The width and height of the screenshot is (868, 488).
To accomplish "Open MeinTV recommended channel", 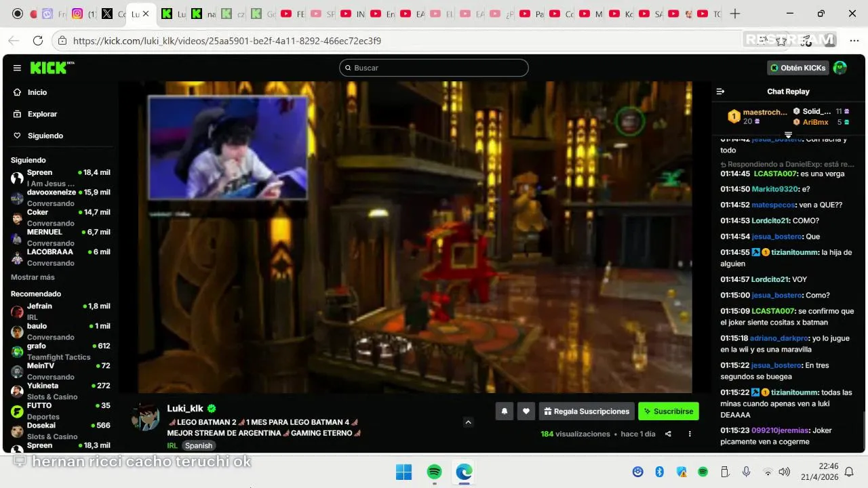I will [60, 371].
